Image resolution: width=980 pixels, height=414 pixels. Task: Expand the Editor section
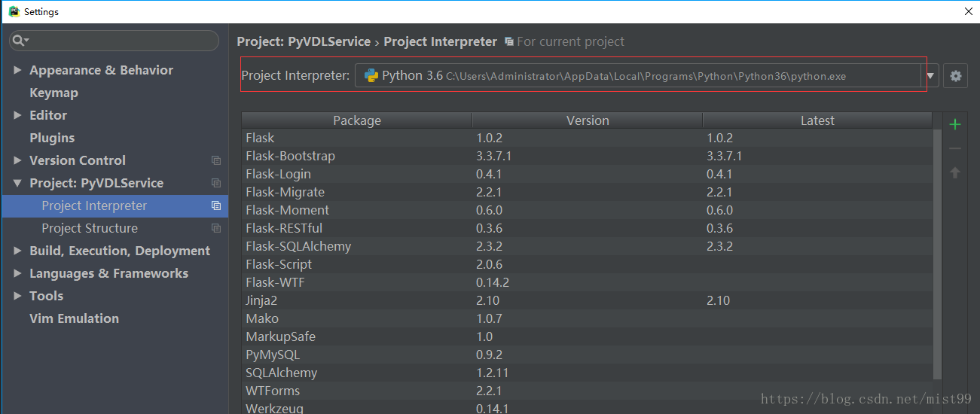[17, 115]
